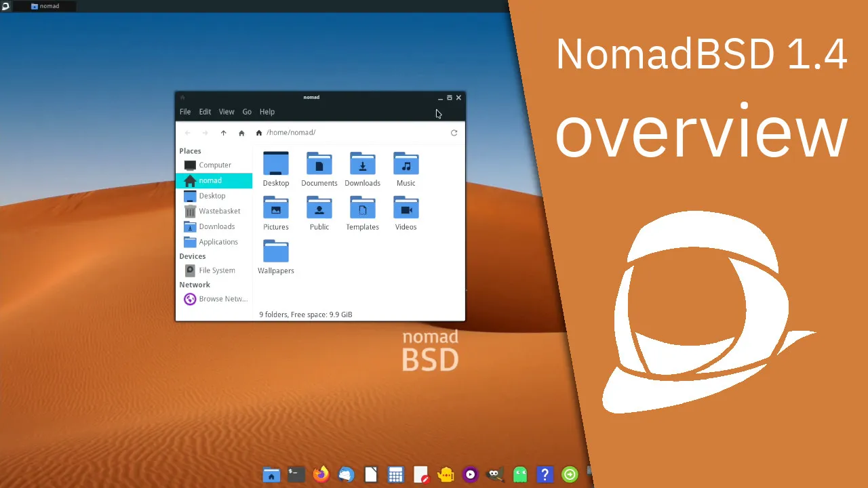Go to the parent folder with the up arrow
This screenshot has width=868, height=488.
click(223, 133)
